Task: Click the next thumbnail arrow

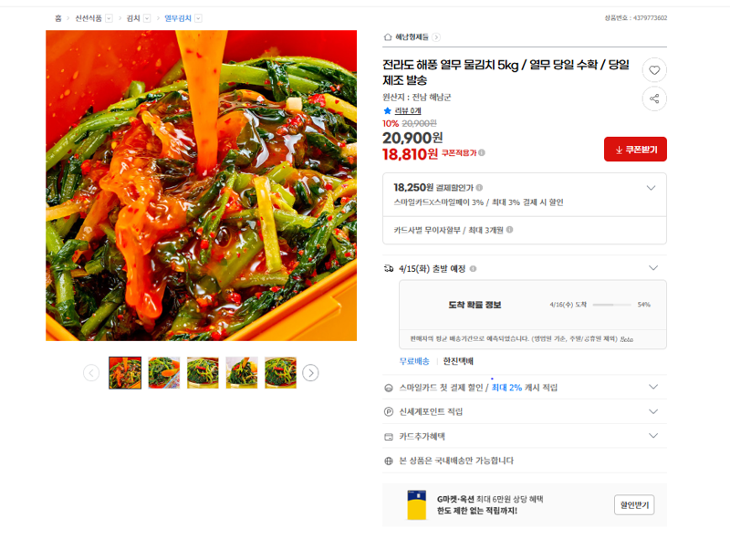Action: [310, 372]
